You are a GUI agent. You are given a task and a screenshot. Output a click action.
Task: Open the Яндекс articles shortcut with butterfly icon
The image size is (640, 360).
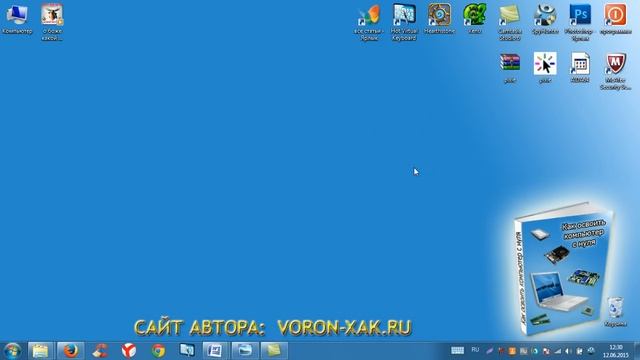369,22
